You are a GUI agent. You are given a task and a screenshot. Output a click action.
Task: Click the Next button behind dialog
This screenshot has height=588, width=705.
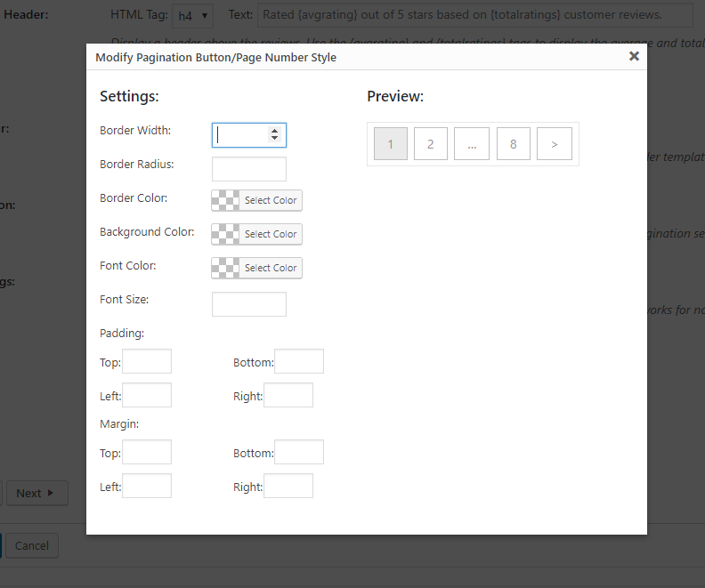tap(37, 493)
